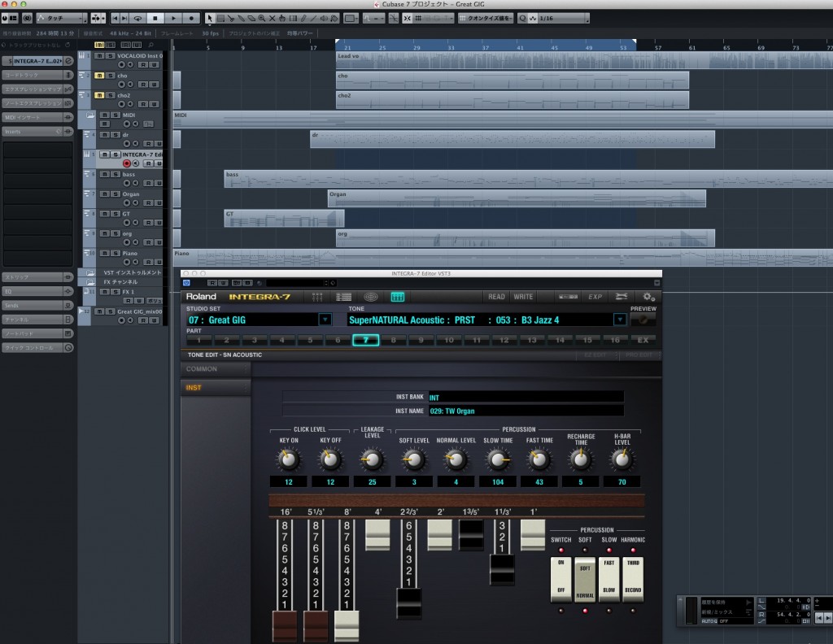The image size is (833, 644).
Task: Click the H-BAR LEVEL knob
Action: [622, 459]
